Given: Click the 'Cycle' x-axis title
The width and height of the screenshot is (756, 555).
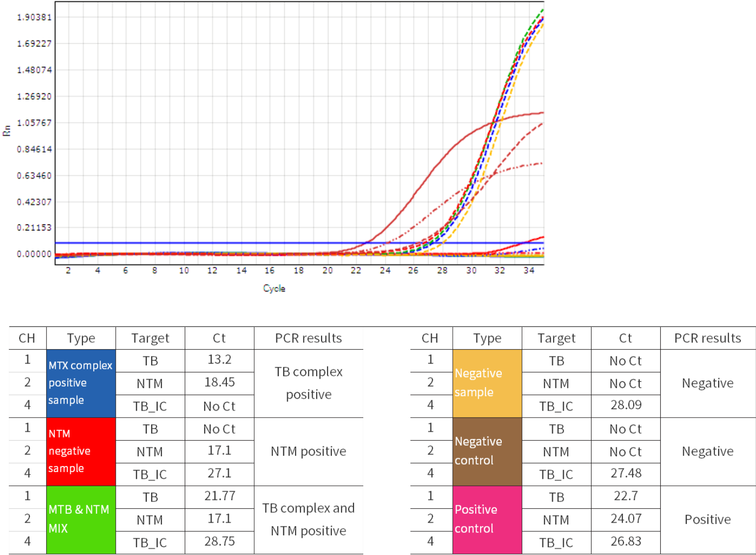Looking at the screenshot, I should click(x=274, y=288).
